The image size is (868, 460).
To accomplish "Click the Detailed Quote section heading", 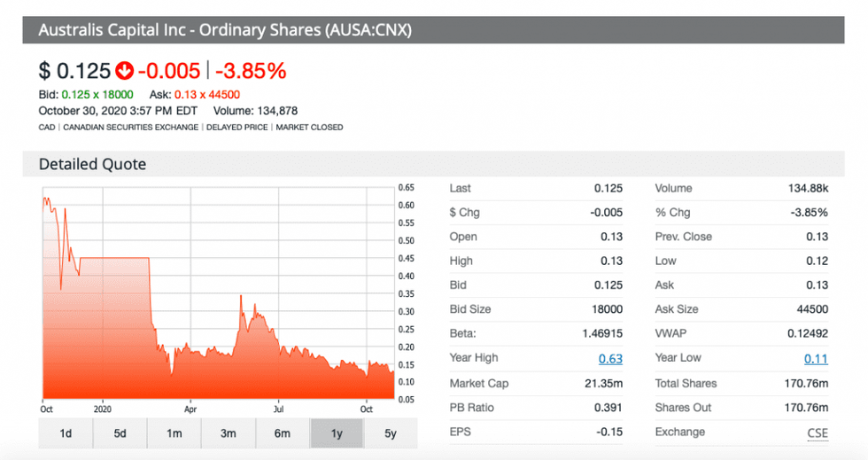I will click(92, 164).
